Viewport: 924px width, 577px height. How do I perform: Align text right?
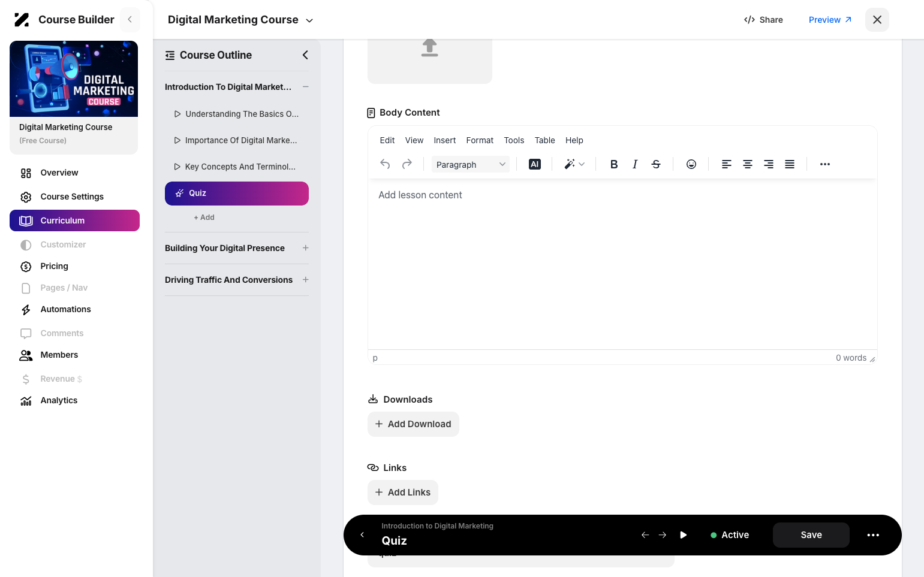tap(769, 164)
